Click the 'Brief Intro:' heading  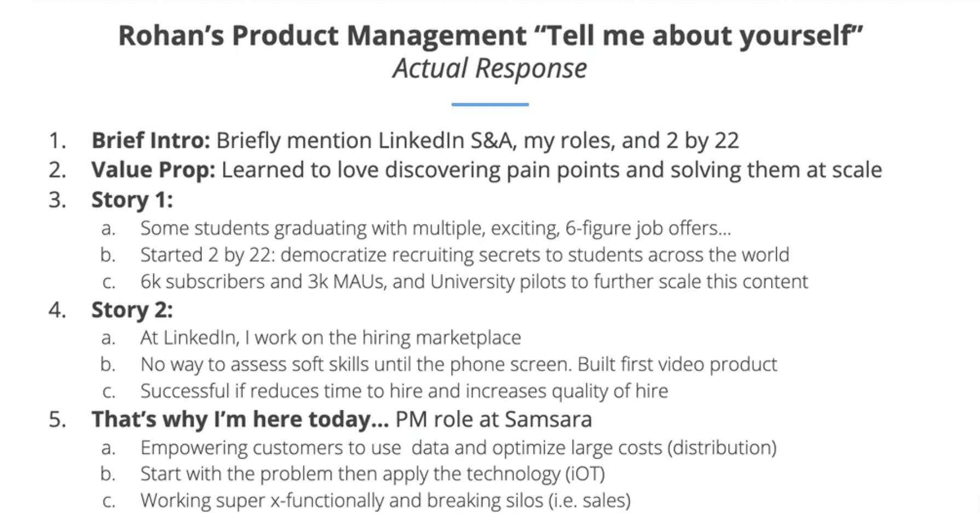pyautogui.click(x=151, y=141)
